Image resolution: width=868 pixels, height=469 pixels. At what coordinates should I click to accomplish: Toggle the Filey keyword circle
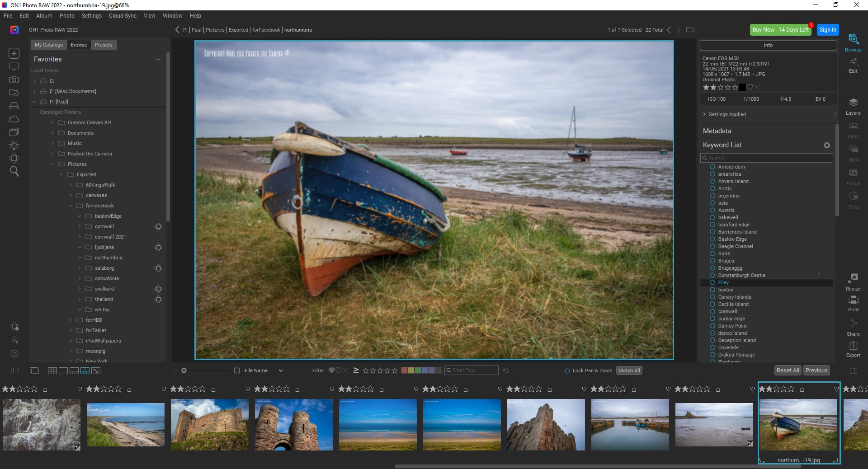(x=712, y=282)
